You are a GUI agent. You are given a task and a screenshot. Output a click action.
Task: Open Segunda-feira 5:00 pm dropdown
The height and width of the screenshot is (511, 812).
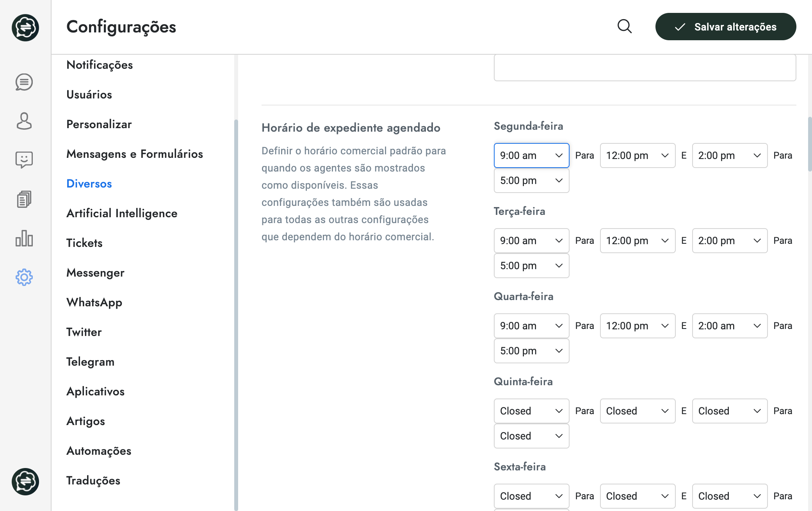[x=531, y=180]
